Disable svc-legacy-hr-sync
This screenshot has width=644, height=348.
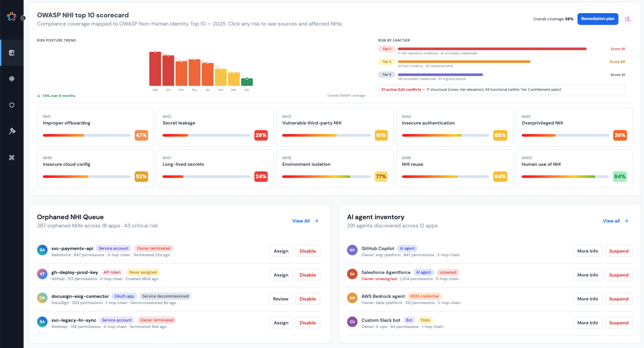[x=308, y=323]
